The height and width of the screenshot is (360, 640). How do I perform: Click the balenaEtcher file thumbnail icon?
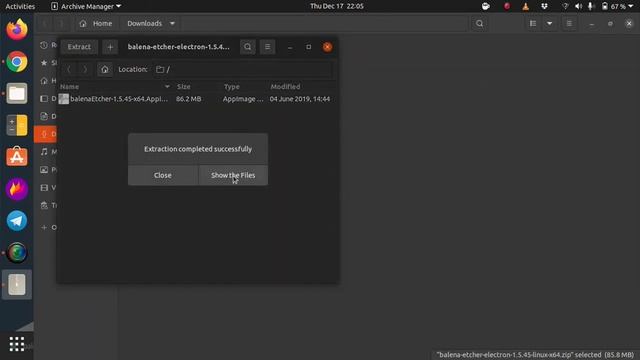coord(64,99)
